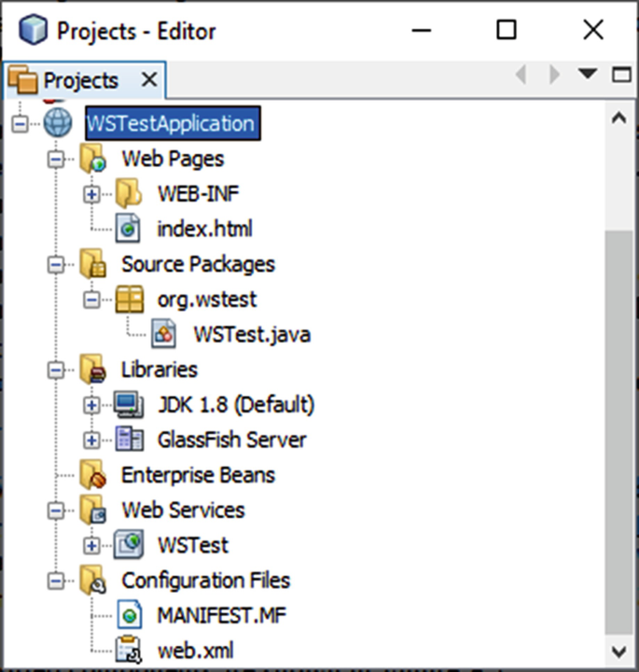Maximize the Projects panel window
This screenshot has height=672, width=639.
click(621, 75)
